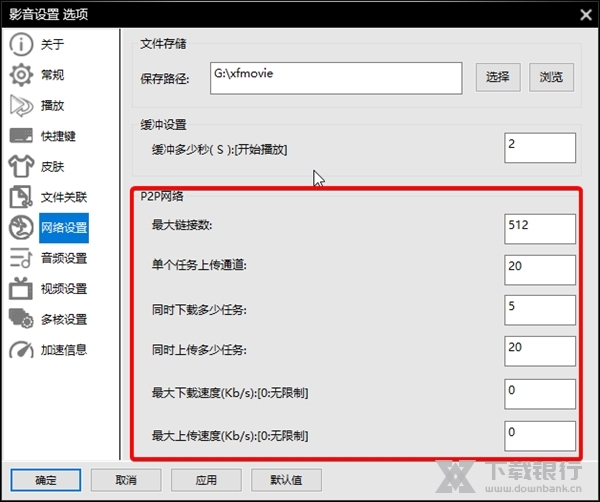Click the Skin t-shirt icon
600x502 pixels.
(21, 166)
